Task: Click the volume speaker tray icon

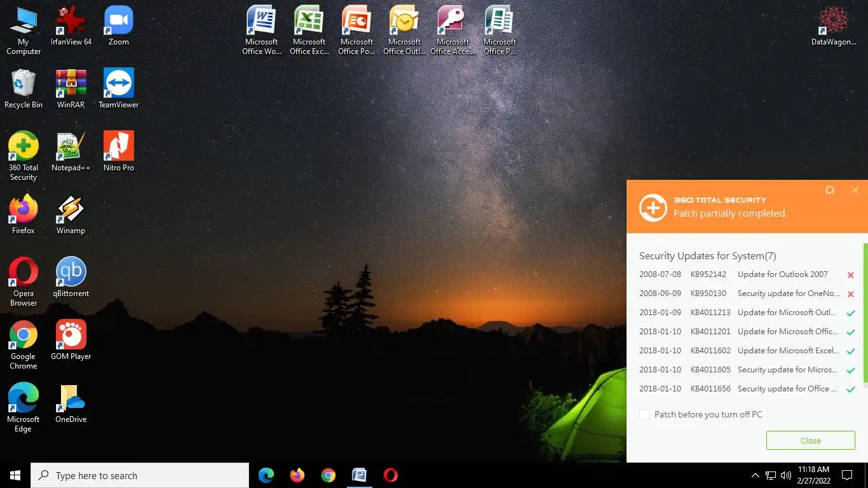Action: [x=786, y=475]
